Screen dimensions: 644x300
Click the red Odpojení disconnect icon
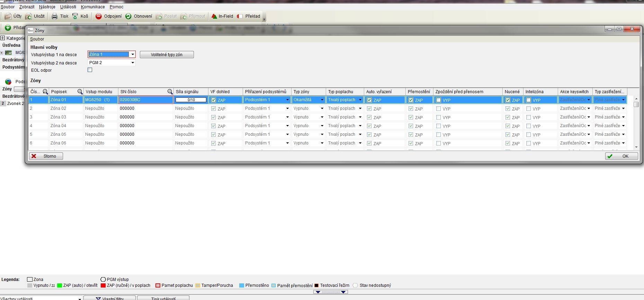(99, 16)
